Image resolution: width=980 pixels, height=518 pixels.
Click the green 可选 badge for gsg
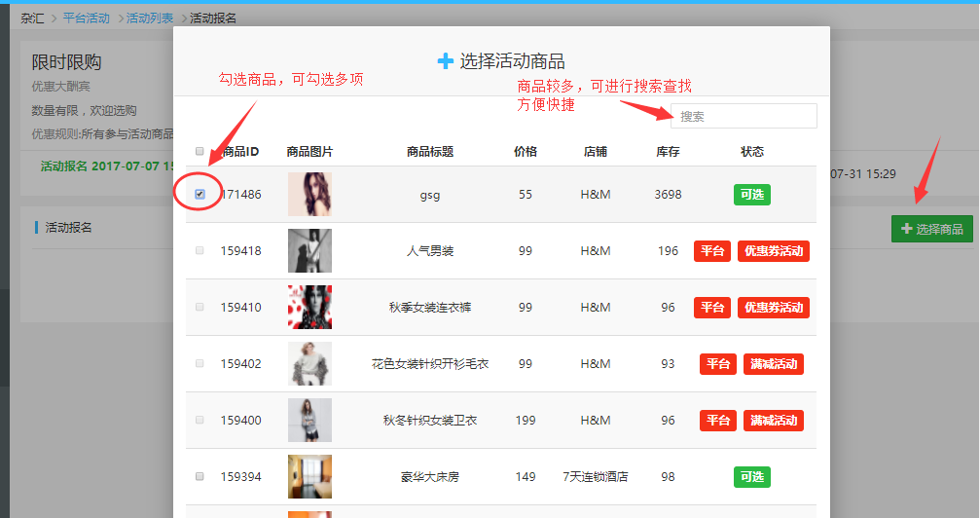tap(751, 194)
